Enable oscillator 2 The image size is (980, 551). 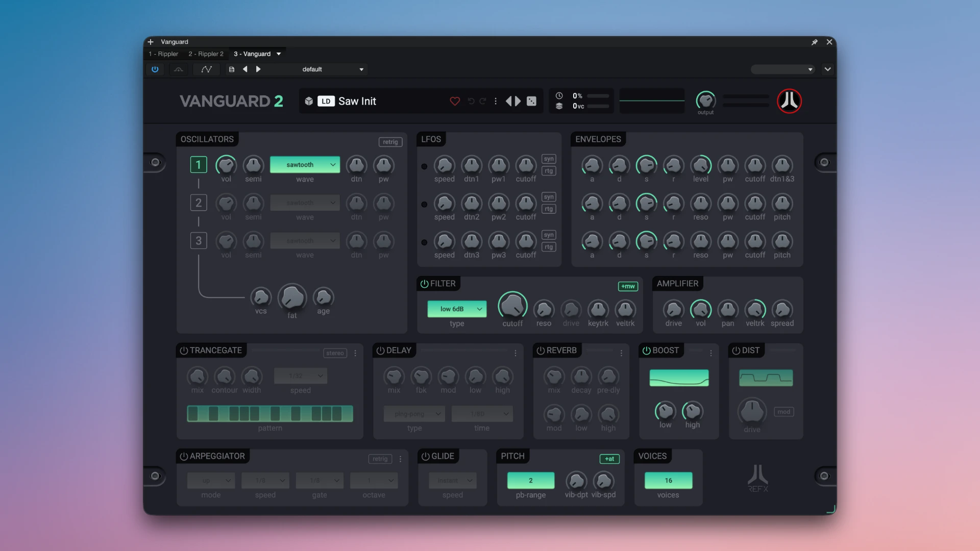coord(199,203)
